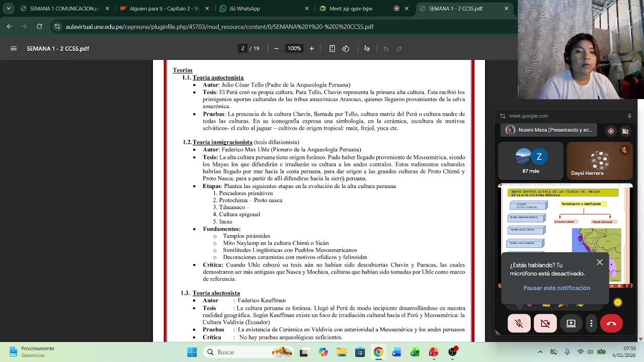Image resolution: width=644 pixels, height=362 pixels.
Task: Click the Noemi Meza presenting chip
Action: 548,130
